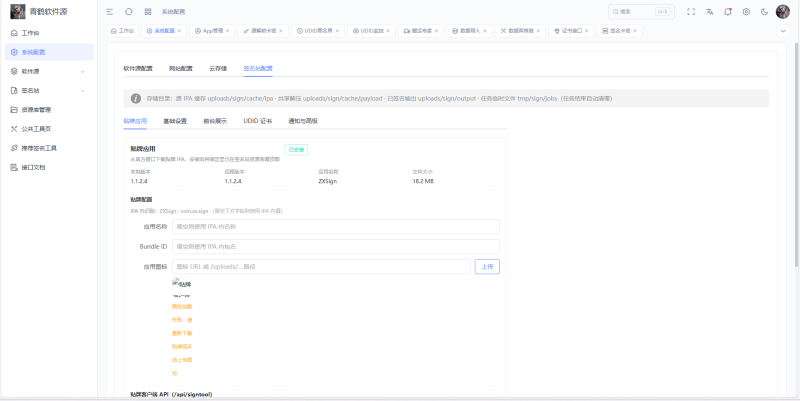Open the language translation icon
The image size is (800, 401).
pyautogui.click(x=710, y=12)
